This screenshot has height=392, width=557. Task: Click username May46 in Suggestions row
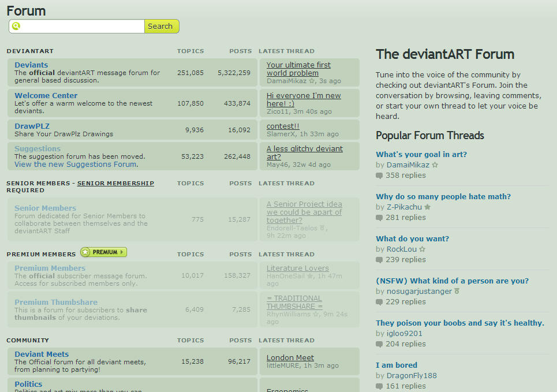(278, 165)
